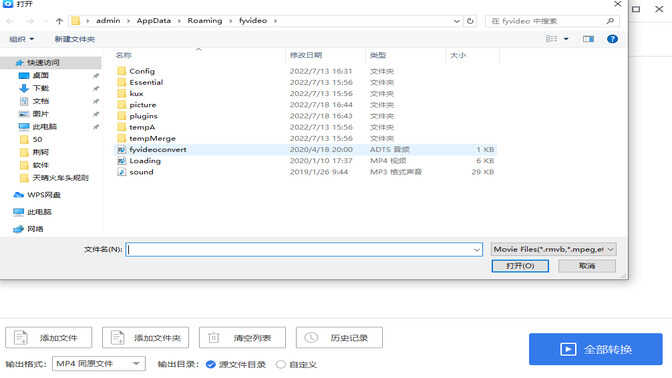Screen dimensions: 672x378
Task: Open 图片 pictures in the sidebar
Action: tap(40, 114)
